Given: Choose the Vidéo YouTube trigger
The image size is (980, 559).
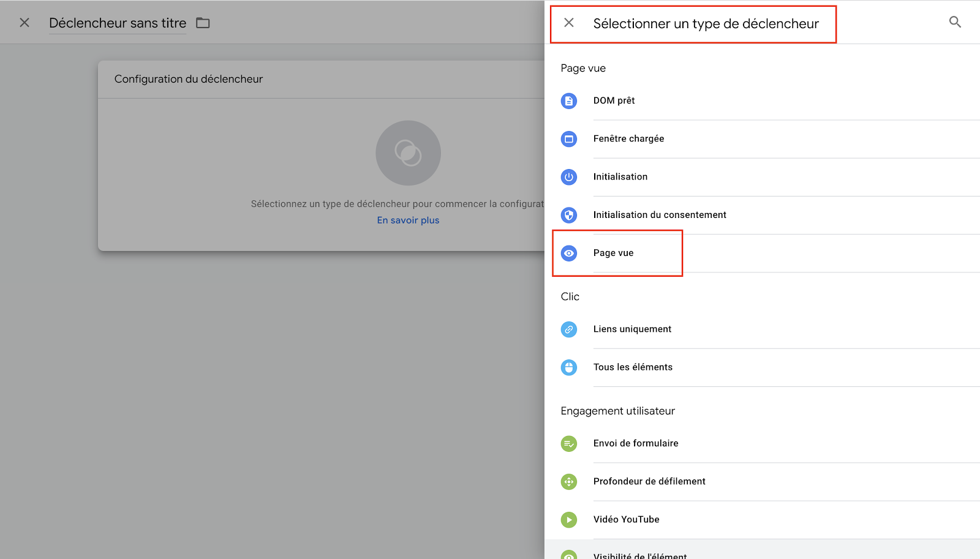Looking at the screenshot, I should click(x=762, y=520).
